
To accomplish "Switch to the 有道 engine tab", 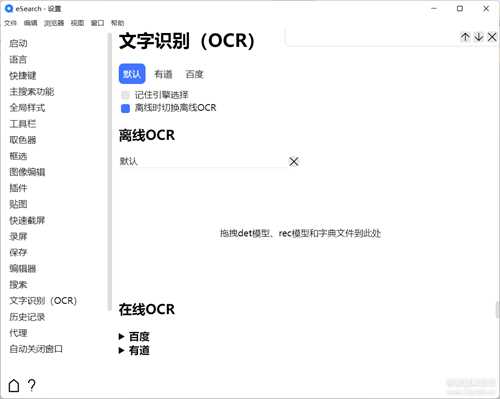I will (x=163, y=74).
